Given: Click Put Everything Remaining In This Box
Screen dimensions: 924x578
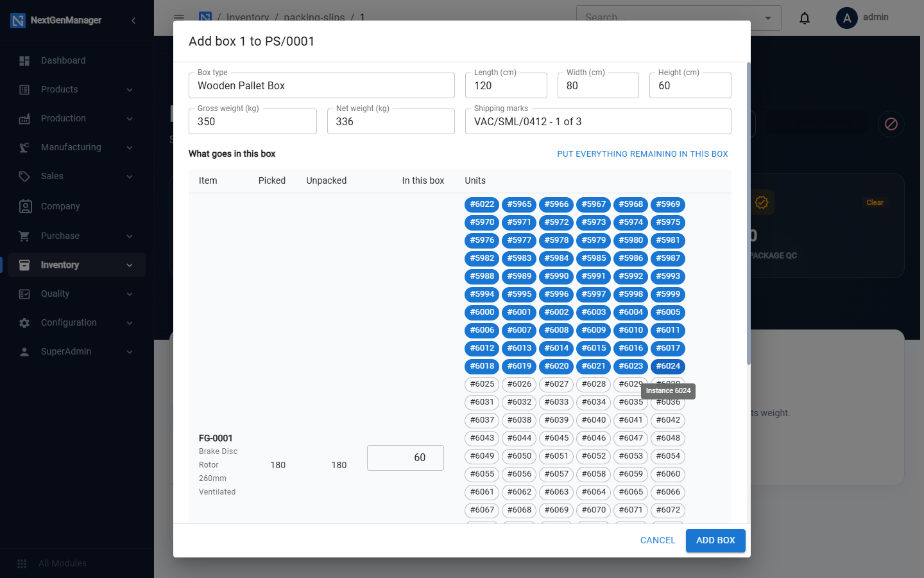Looking at the screenshot, I should [x=642, y=154].
